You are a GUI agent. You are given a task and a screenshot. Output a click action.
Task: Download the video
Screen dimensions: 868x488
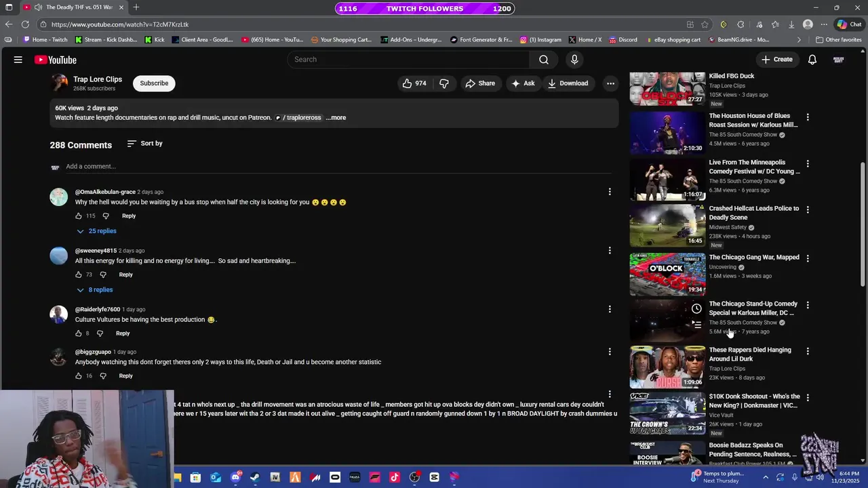[568, 83]
